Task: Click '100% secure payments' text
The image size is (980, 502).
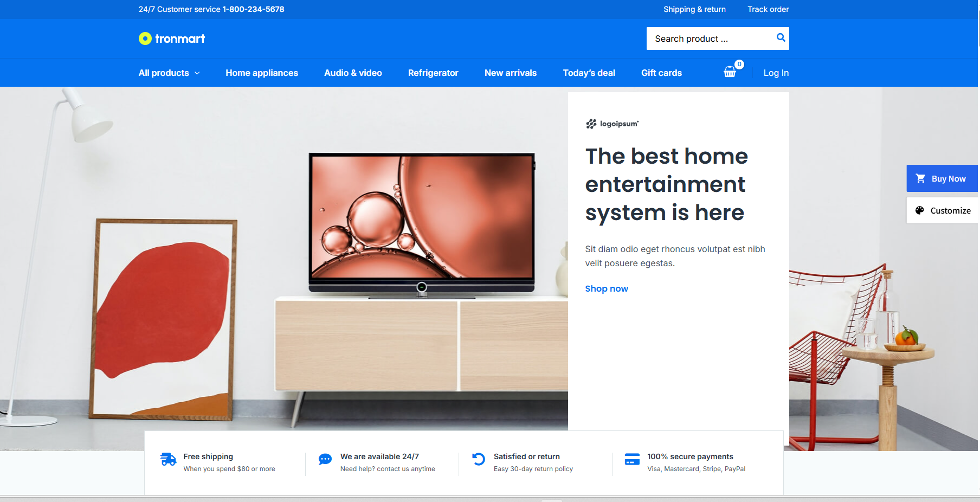Action: [x=690, y=456]
